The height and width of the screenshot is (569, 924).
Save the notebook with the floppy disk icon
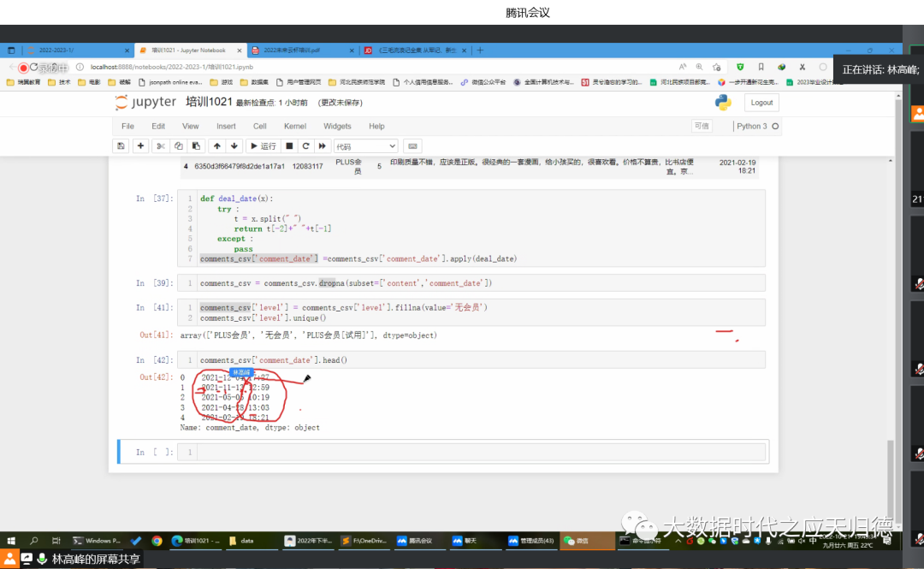(121, 146)
